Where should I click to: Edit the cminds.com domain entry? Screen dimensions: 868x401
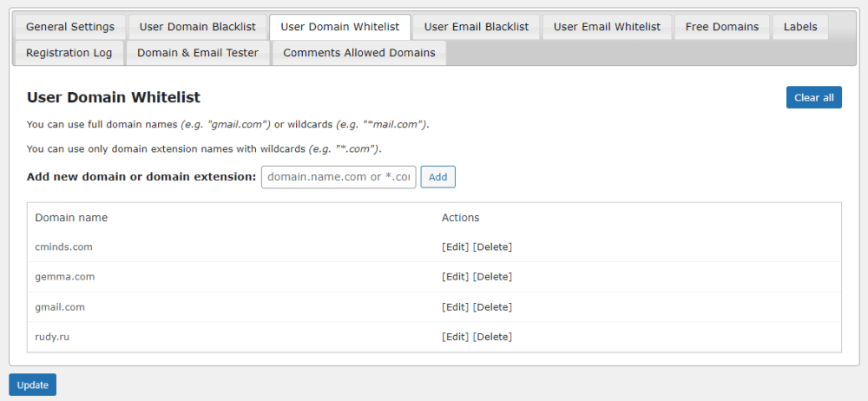(x=455, y=247)
